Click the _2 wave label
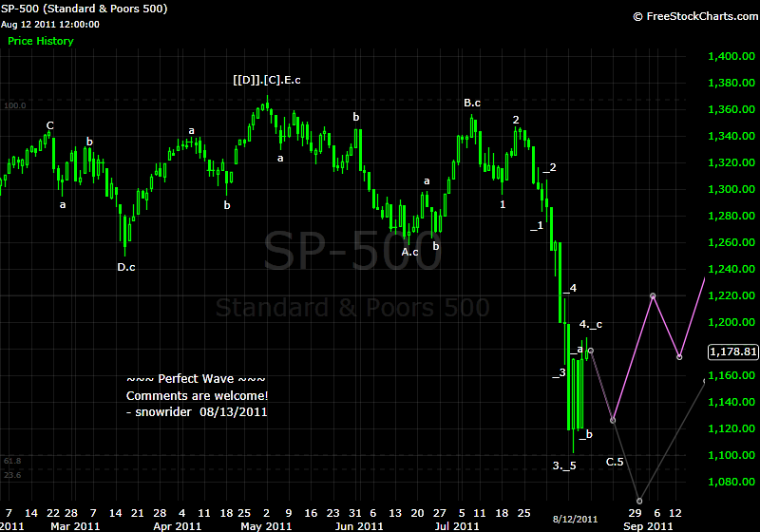760x532 pixels. point(549,167)
